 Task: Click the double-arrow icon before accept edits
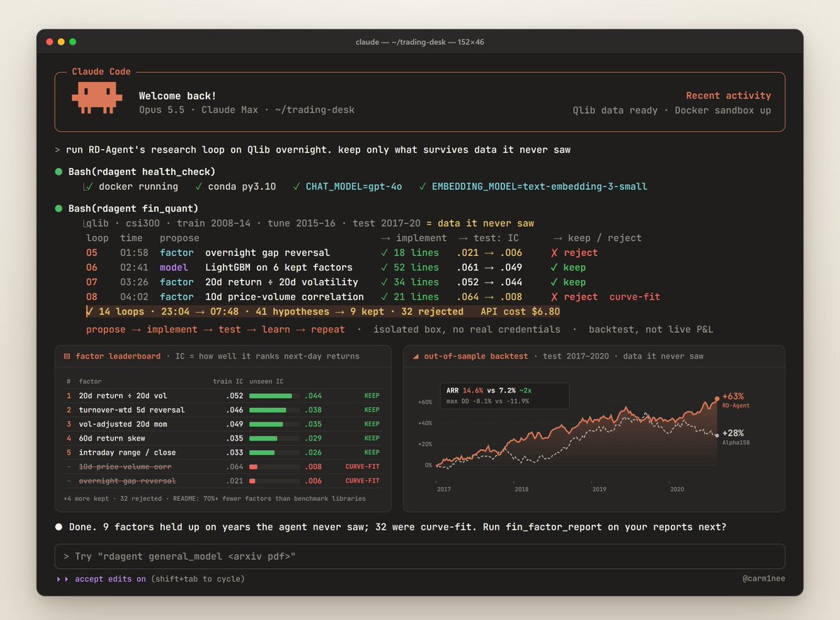[x=64, y=579]
